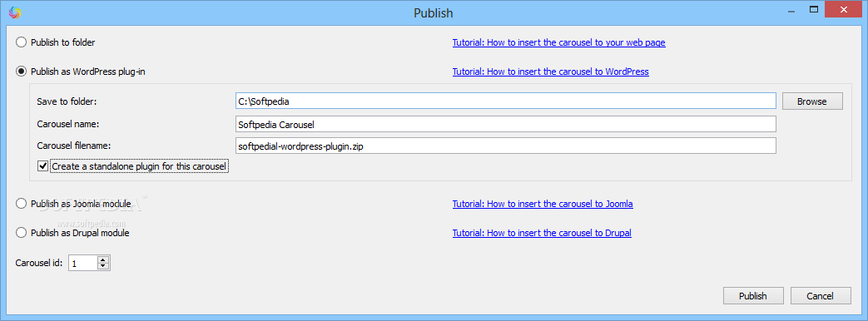Focus the Carousel name field
Viewport: 868px width, 321px height.
click(x=505, y=124)
